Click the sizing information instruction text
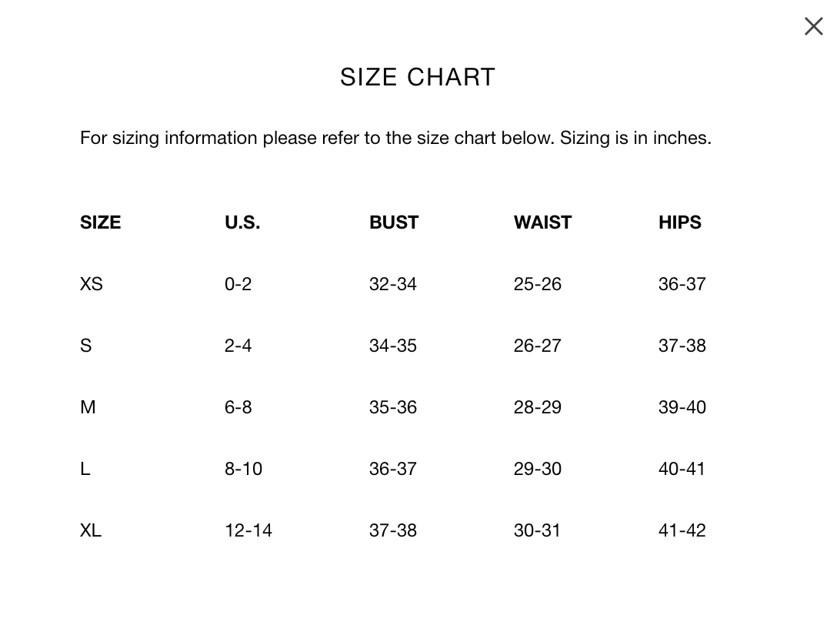 pos(395,139)
